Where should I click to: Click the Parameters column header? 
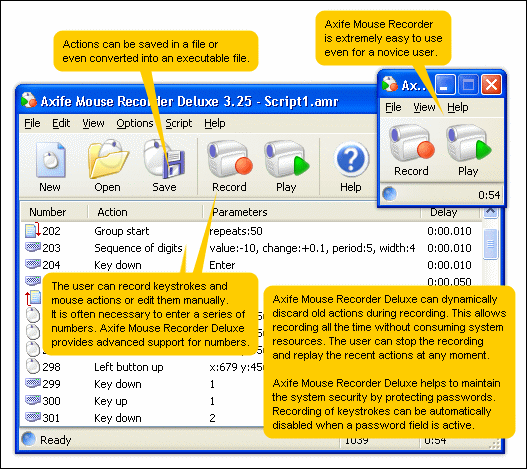tap(312, 212)
